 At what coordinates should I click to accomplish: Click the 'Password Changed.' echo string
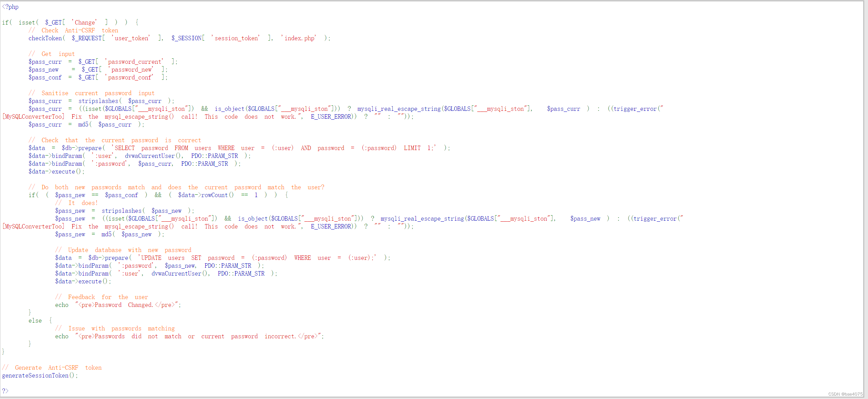point(128,305)
